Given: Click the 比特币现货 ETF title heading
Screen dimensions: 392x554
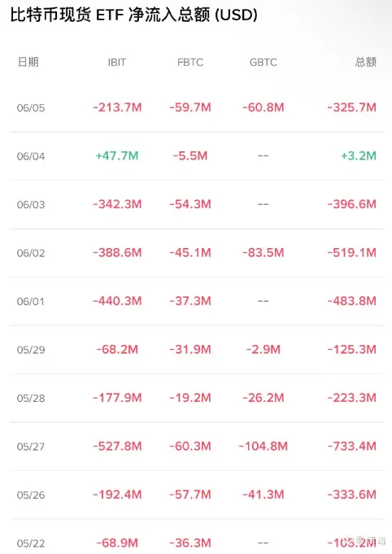Looking at the screenshot, I should 134,15.
